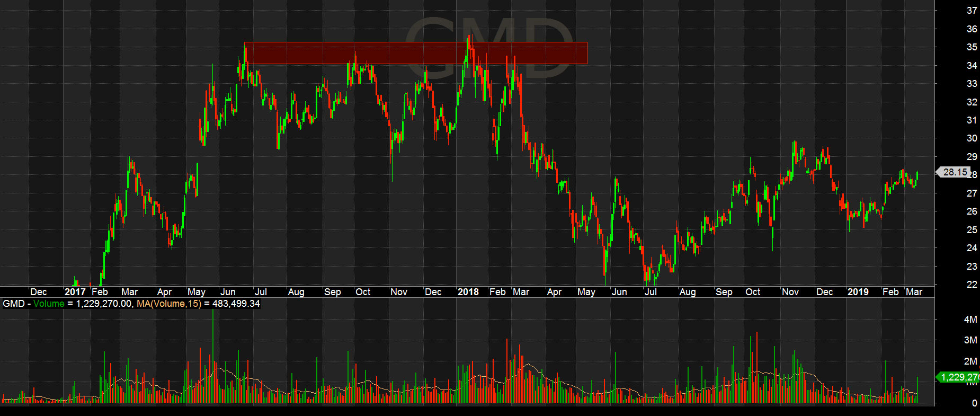Click the 2019 year marker on time axis
Viewport: 980px width, 416px height.
[858, 292]
